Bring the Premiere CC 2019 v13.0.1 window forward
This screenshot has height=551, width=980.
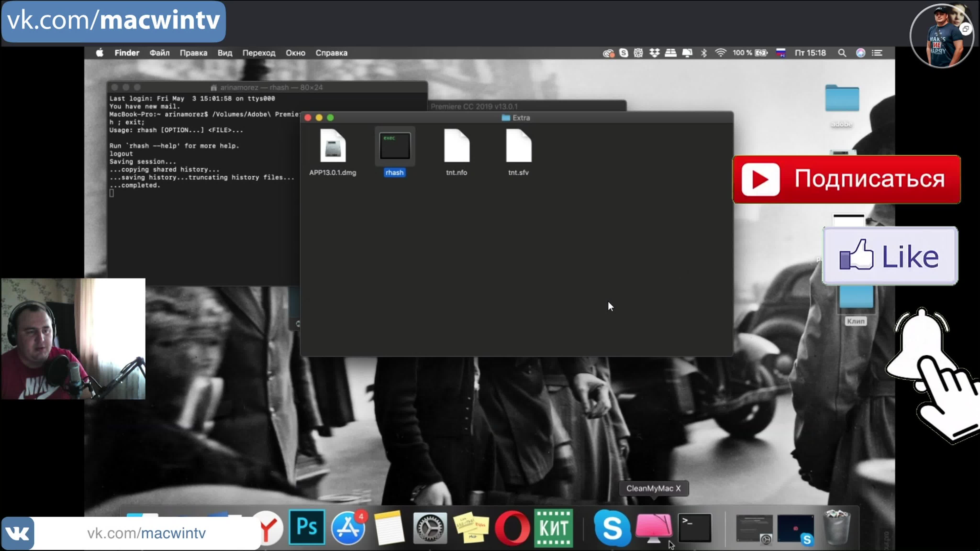(527, 106)
